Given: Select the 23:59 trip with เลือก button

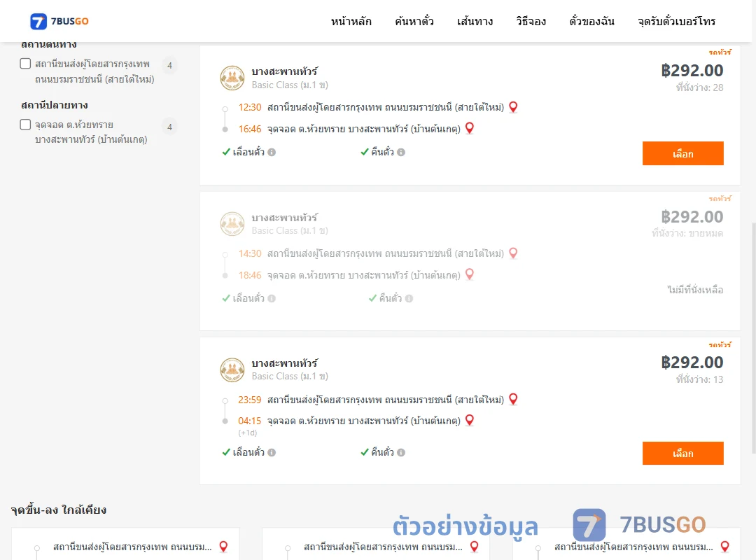Looking at the screenshot, I should [682, 454].
